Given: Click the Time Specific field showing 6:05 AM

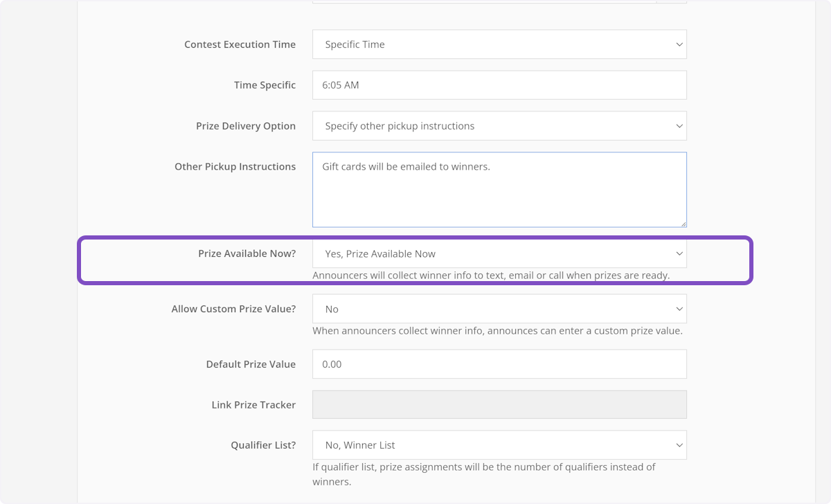Looking at the screenshot, I should click(499, 85).
